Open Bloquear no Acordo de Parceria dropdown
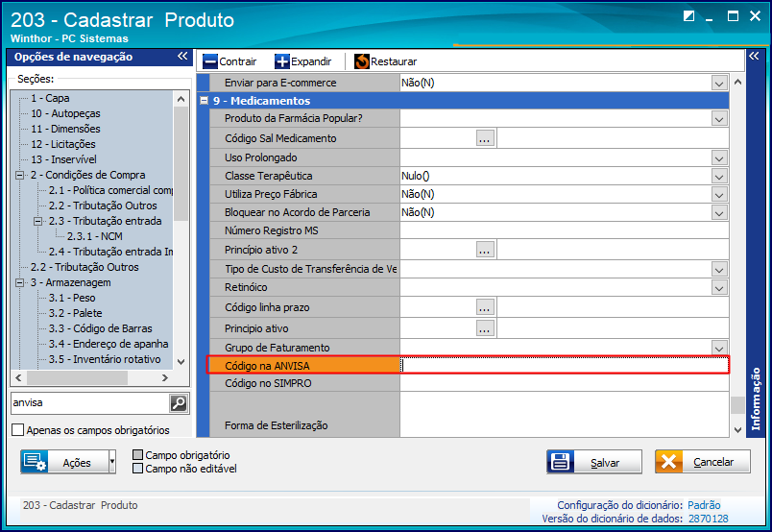 (719, 212)
